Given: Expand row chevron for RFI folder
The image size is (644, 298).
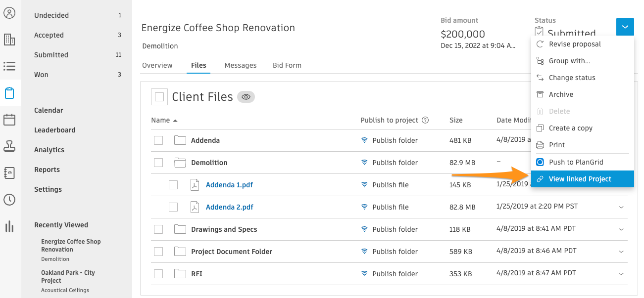Looking at the screenshot, I should point(621,274).
